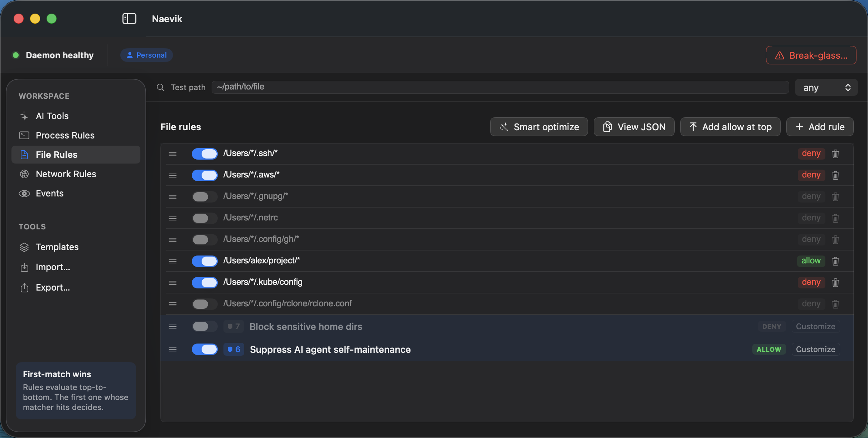
Task: Toggle off the /Users/*/.ssh/* rule
Action: 204,154
